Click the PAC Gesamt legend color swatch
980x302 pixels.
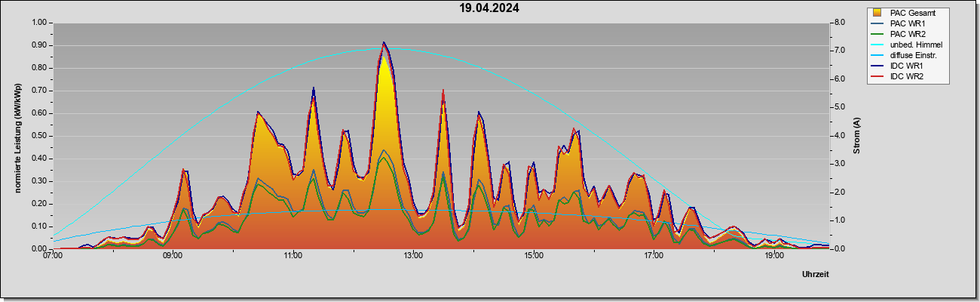[877, 13]
